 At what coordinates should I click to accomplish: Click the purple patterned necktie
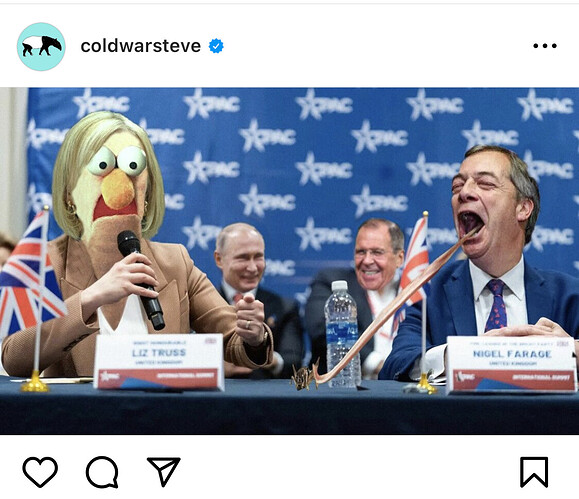click(x=496, y=305)
